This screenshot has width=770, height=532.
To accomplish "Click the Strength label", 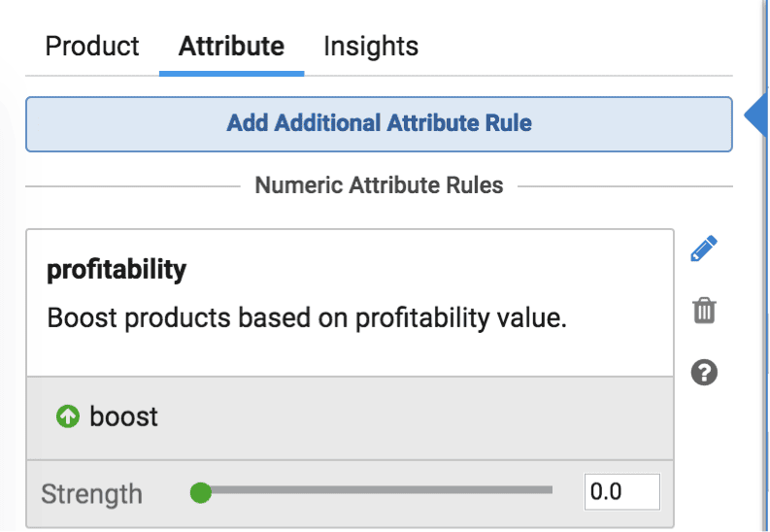I will (x=92, y=493).
